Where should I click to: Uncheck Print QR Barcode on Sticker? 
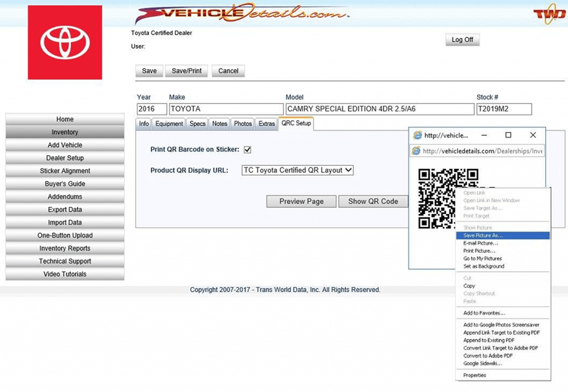(247, 149)
